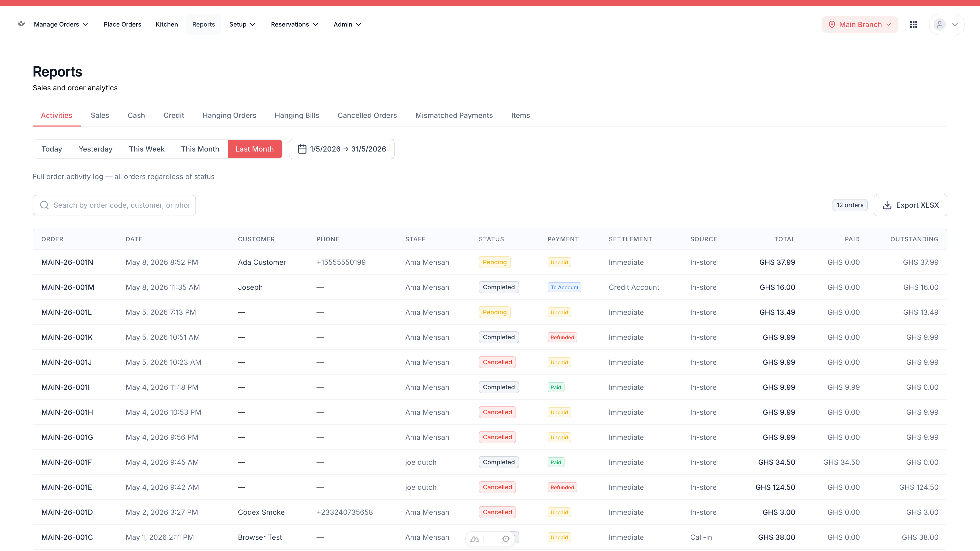Select the Activities tab

coord(56,115)
